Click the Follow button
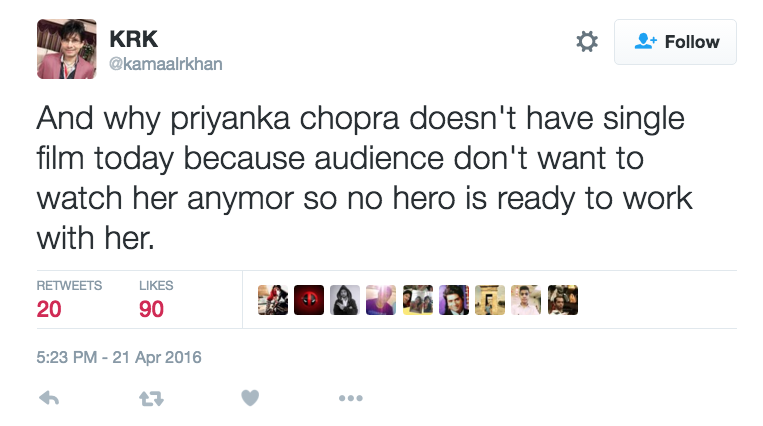 675,42
